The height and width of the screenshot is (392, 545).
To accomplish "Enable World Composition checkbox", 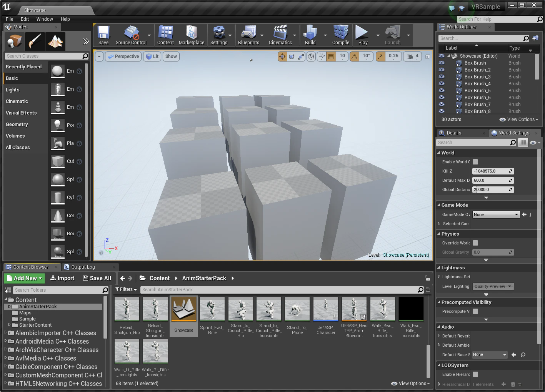I will pos(475,162).
